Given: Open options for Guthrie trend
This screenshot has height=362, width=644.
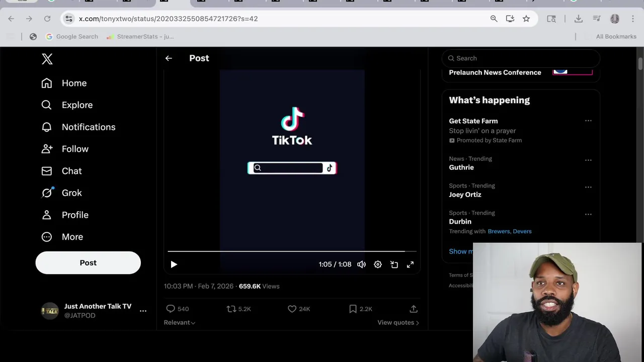Looking at the screenshot, I should point(588,160).
